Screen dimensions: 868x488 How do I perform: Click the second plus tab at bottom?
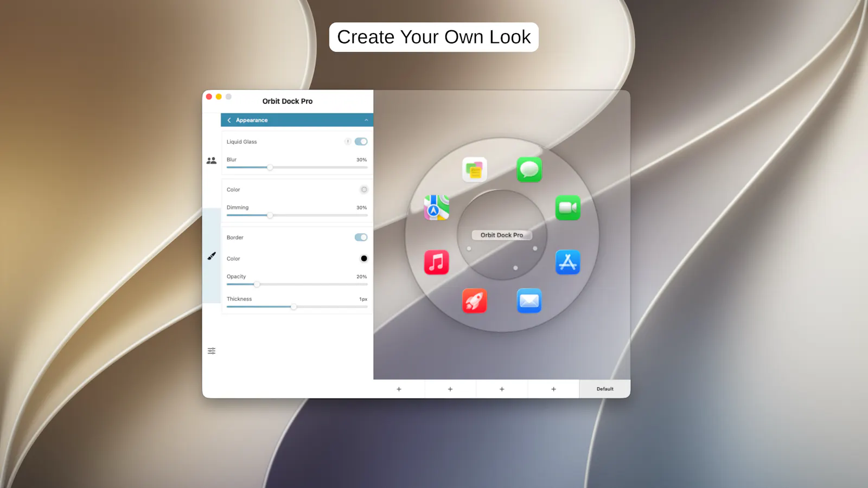[x=450, y=389]
